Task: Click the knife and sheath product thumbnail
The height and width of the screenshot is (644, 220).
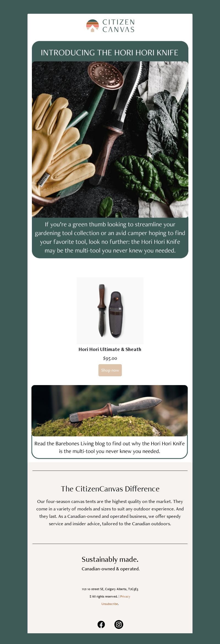Action: click(110, 311)
